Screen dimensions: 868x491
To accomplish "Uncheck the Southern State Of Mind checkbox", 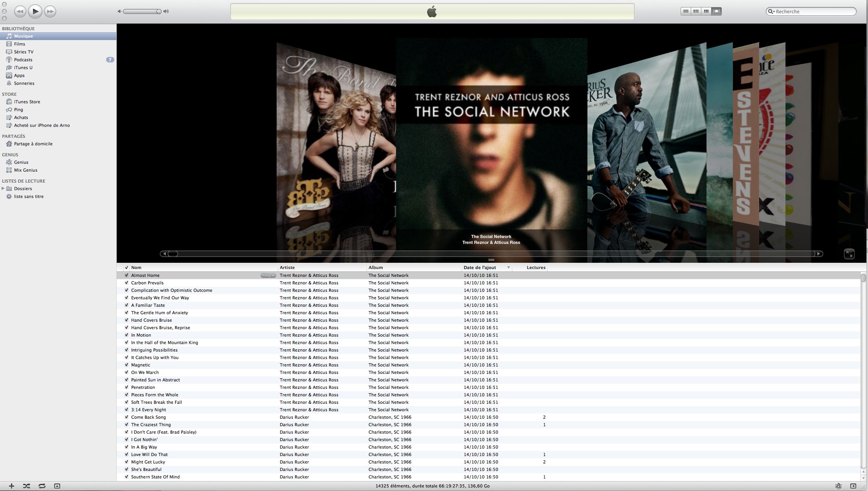I will (x=127, y=477).
